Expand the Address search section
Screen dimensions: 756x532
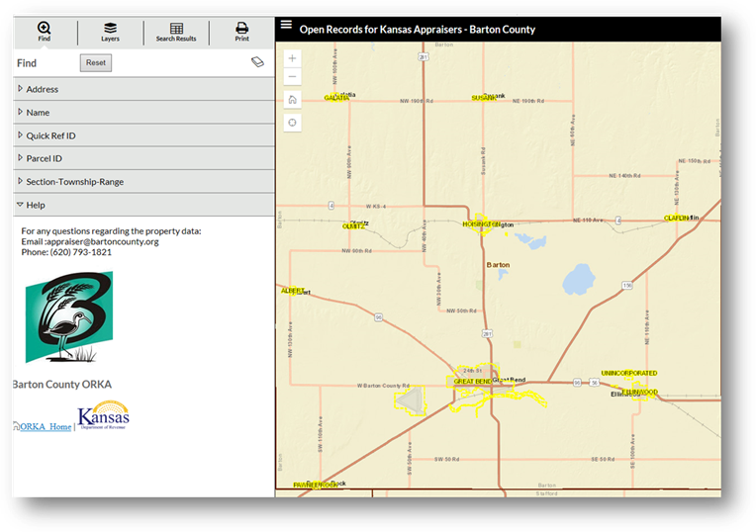click(143, 89)
